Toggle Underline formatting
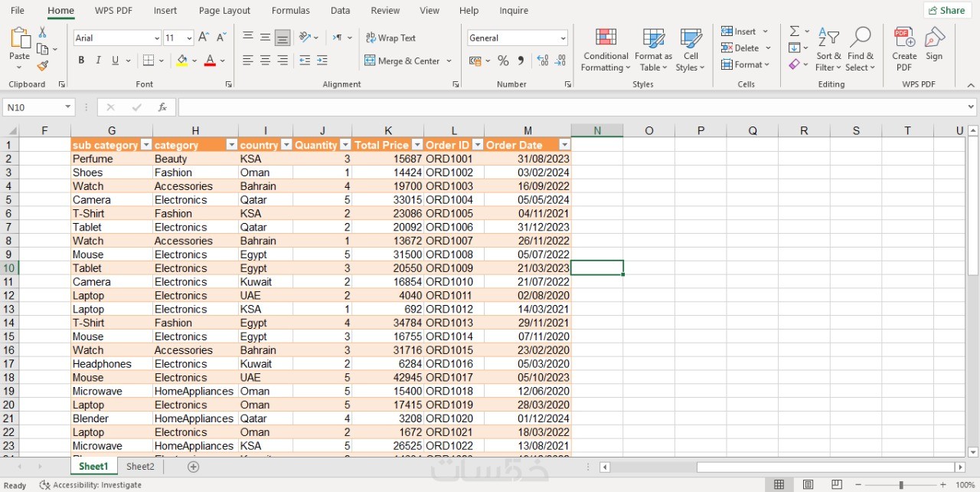The height and width of the screenshot is (492, 980). [116, 61]
